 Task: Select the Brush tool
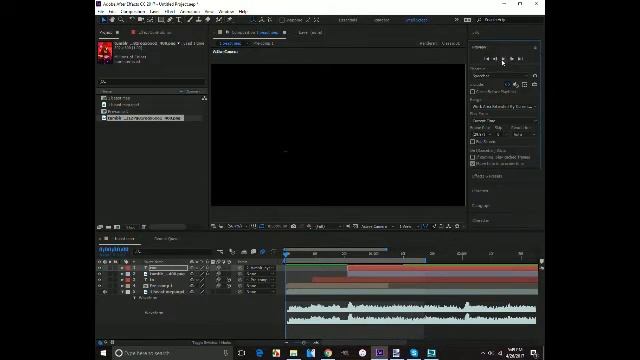[190, 20]
